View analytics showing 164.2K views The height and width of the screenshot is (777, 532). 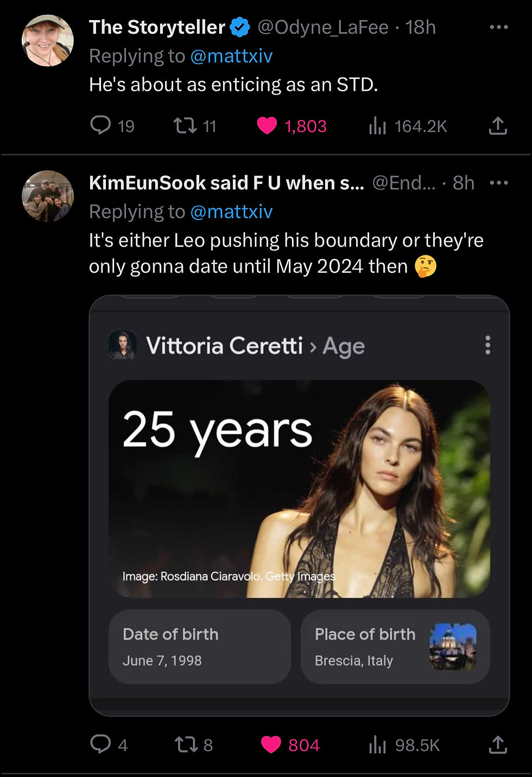(x=377, y=126)
